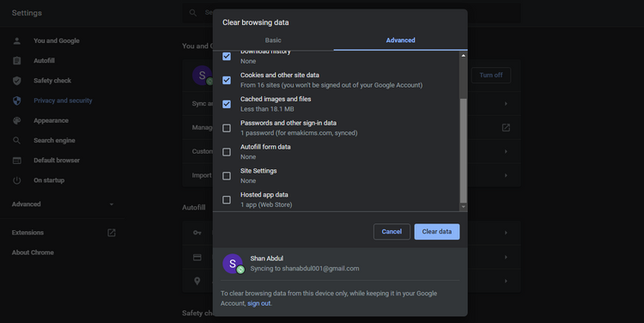Click the Privacy and security shield icon
This screenshot has width=644, height=323.
[x=17, y=101]
